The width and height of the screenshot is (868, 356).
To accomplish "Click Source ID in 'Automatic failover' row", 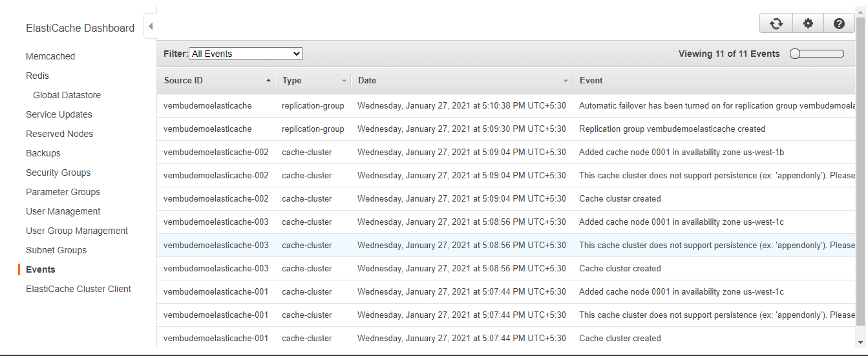I will [207, 105].
